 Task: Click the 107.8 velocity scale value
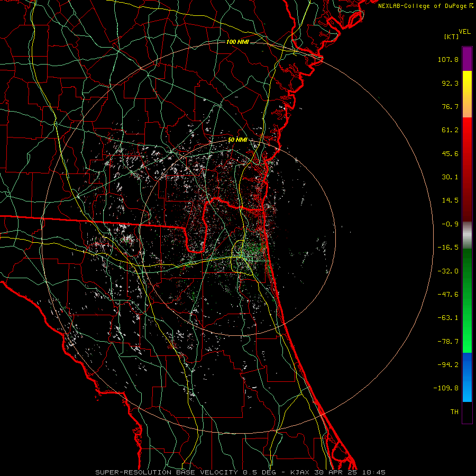coord(448,59)
